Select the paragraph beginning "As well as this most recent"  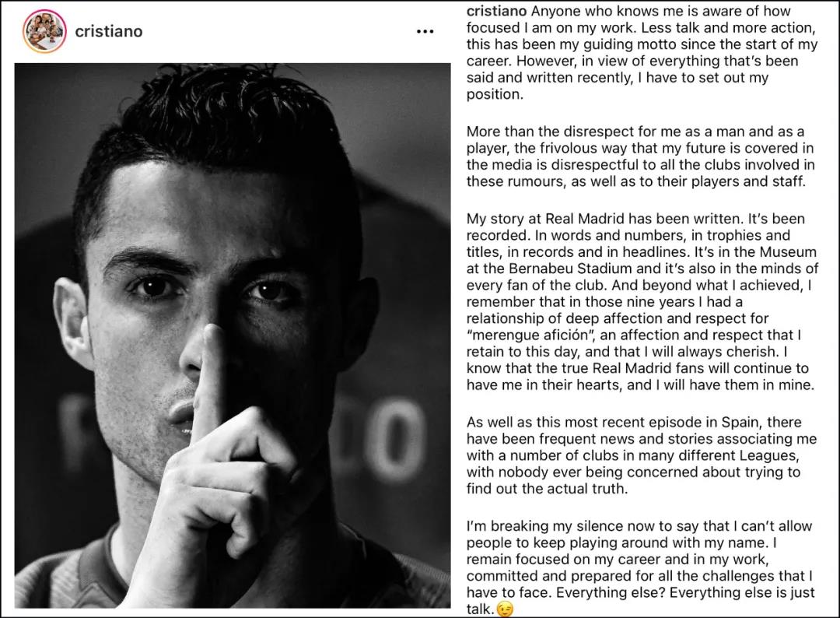(641, 455)
